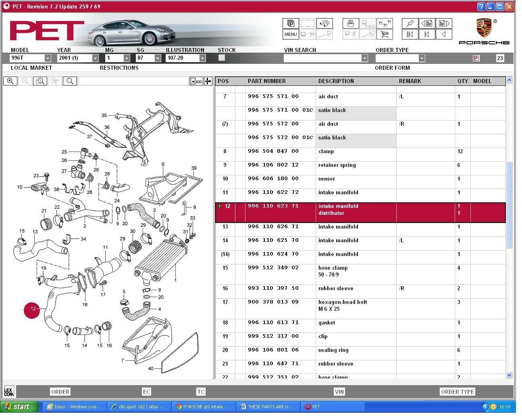The width and height of the screenshot is (522, 420).
Task: Click the small red P indicator icon
Action: pyautogui.click(x=476, y=58)
